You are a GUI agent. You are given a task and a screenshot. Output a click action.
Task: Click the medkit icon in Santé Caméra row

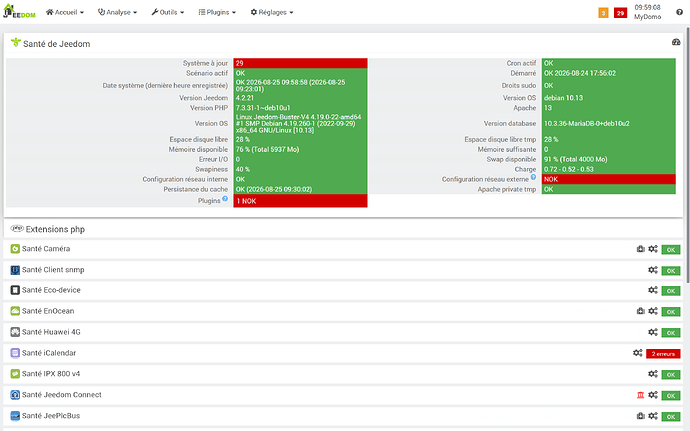tap(641, 249)
